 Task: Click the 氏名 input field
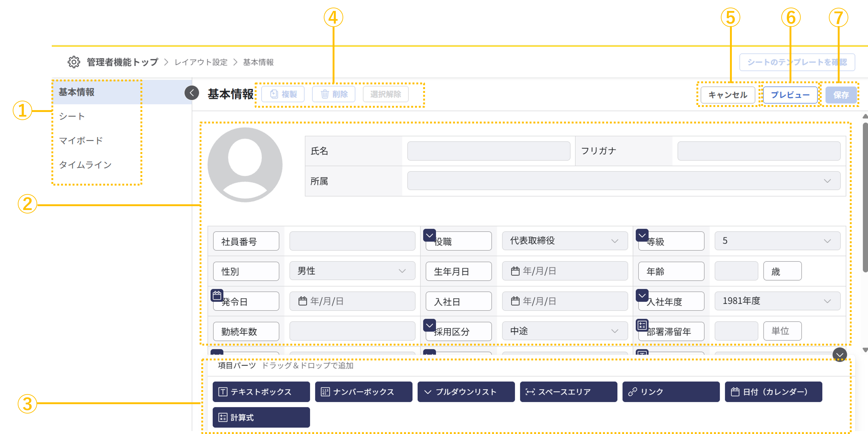coord(489,151)
